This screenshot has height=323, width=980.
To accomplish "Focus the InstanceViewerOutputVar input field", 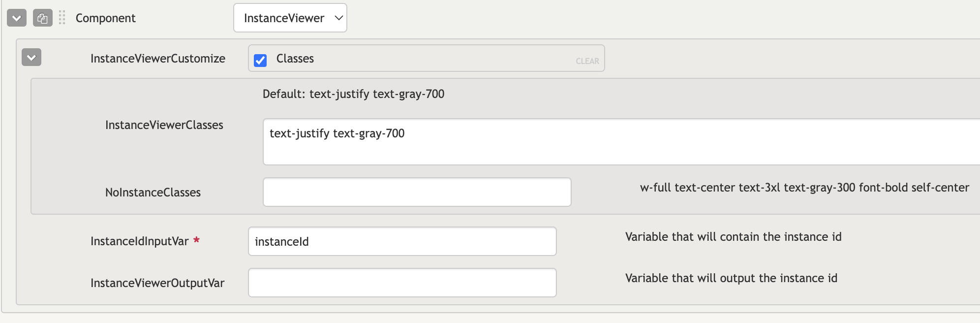I will (402, 283).
